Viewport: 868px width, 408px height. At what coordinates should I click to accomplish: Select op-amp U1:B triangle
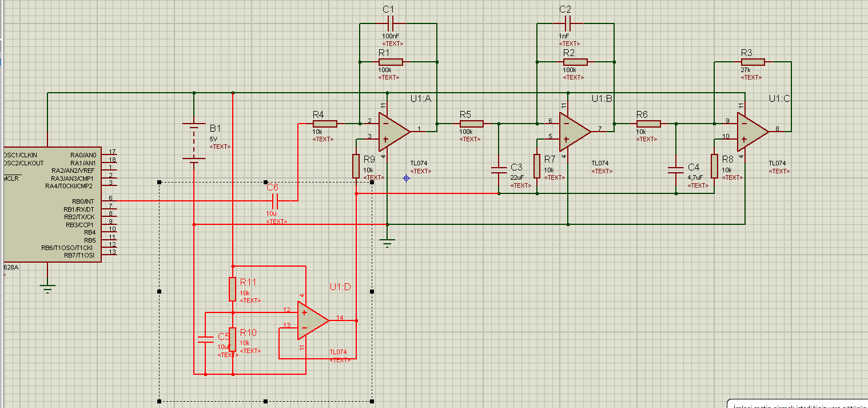point(572,131)
